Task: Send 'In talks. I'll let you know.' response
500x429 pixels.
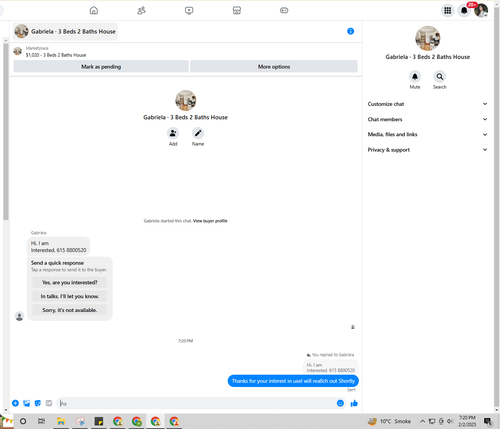Action: tap(70, 296)
